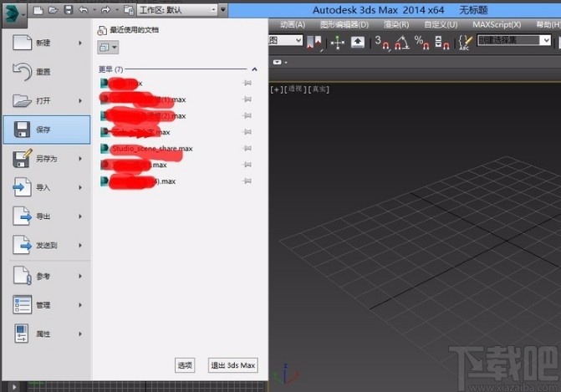Open the 参考 menu entry
This screenshot has width=561, height=392.
(x=47, y=276)
